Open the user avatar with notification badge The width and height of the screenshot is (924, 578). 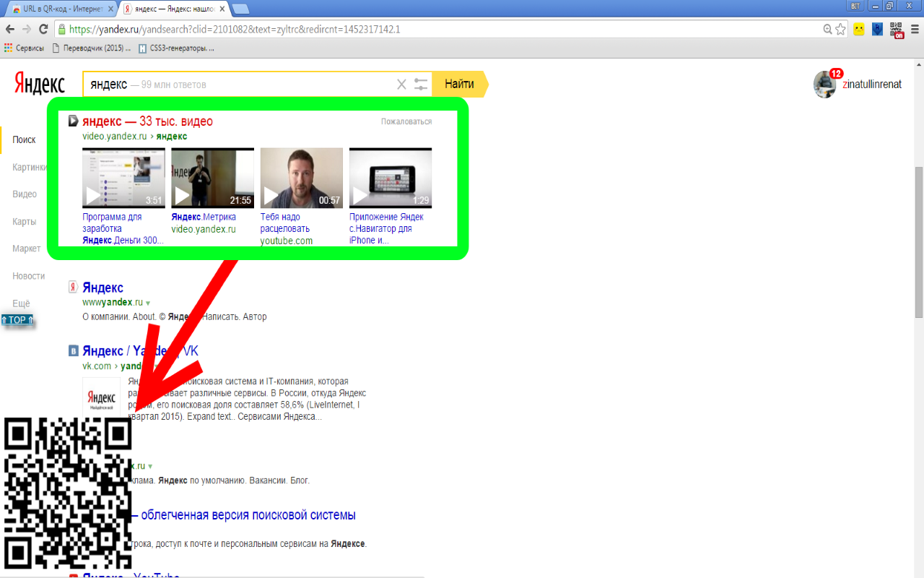(x=825, y=84)
